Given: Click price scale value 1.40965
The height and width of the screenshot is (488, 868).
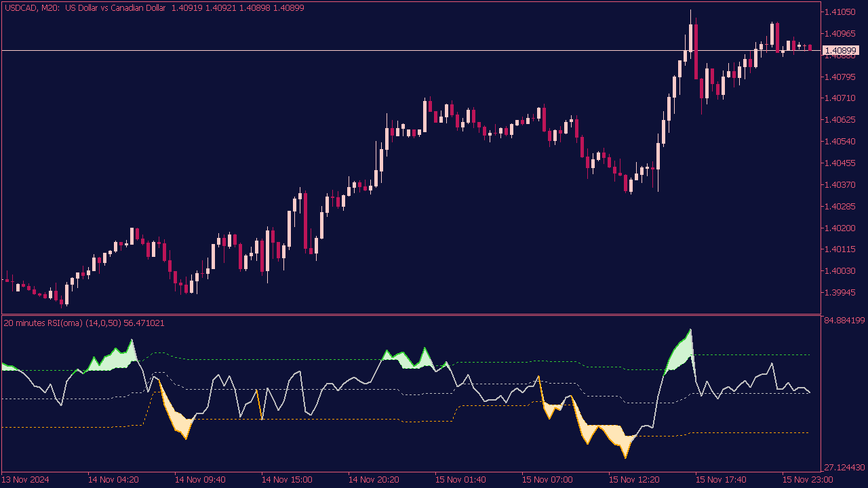Looking at the screenshot, I should [x=839, y=33].
